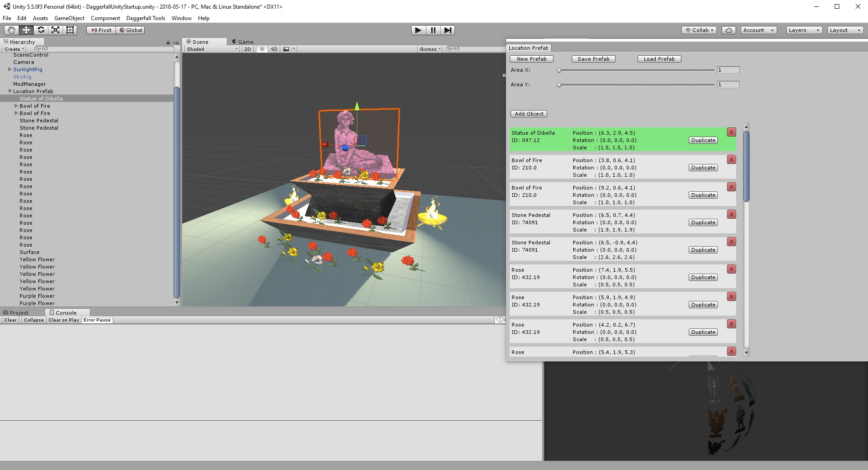868x470 pixels.
Task: Switch to the Game tab
Action: point(243,42)
